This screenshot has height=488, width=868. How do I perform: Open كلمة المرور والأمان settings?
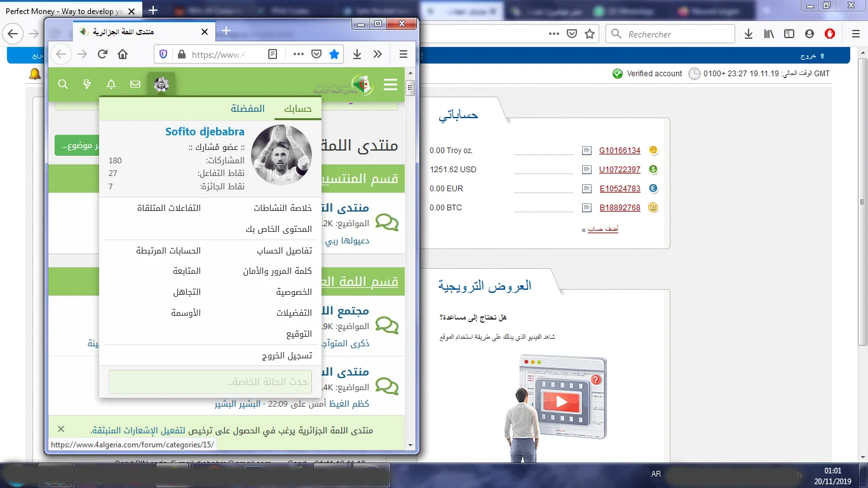click(277, 271)
